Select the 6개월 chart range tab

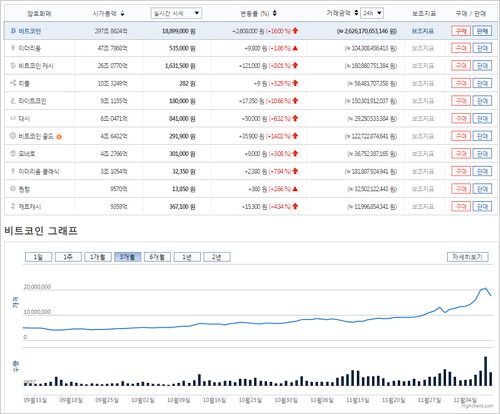pyautogui.click(x=157, y=257)
